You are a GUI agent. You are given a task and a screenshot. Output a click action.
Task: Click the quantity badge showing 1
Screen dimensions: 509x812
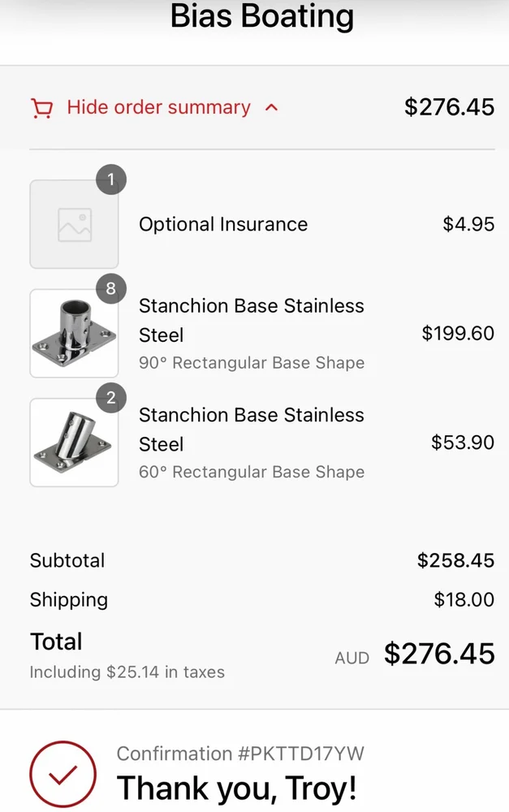point(111,180)
